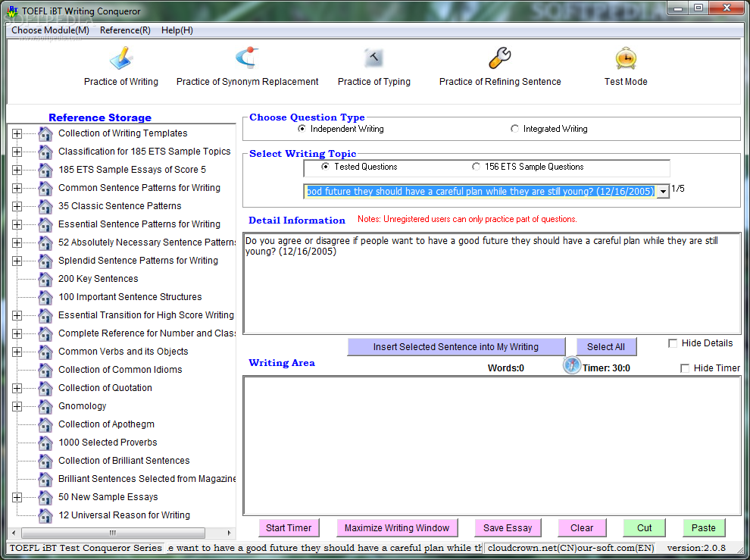
Task: Click house icon beside 100 Important Sentence Structures
Action: click(45, 297)
